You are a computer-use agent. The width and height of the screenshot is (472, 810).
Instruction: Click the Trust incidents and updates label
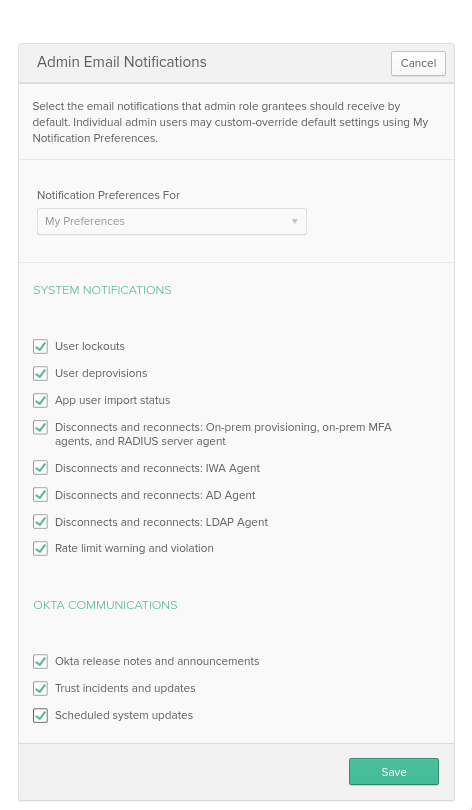tap(125, 688)
